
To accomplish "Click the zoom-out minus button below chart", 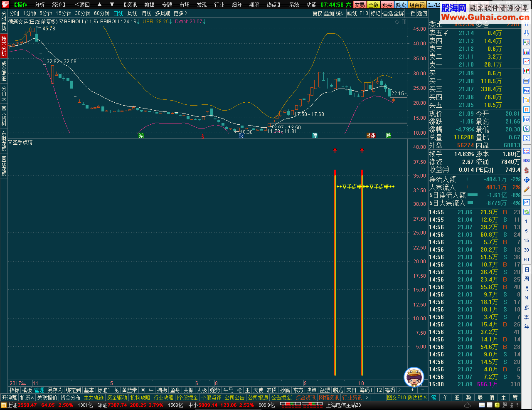I will (x=422, y=390).
